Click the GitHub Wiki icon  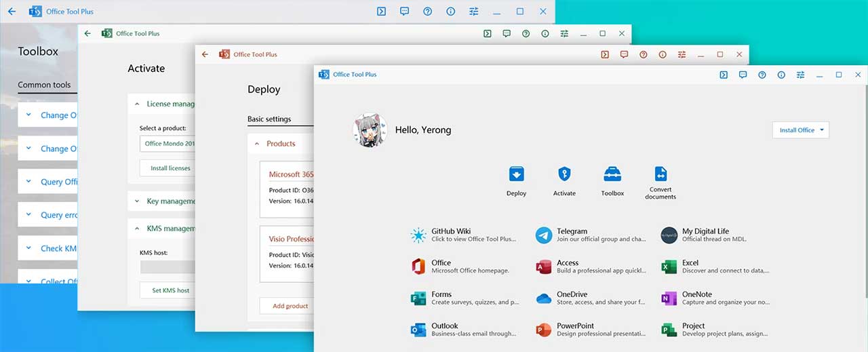point(418,235)
